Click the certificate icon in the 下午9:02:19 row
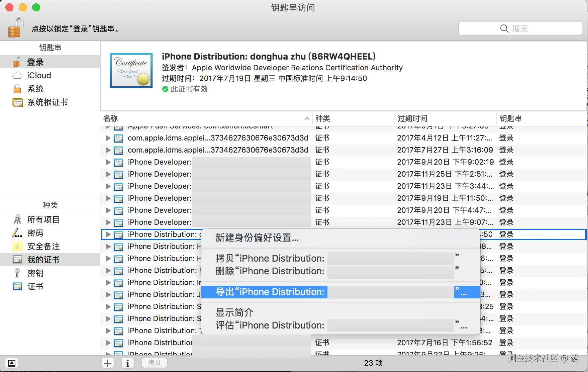588x372 pixels. coord(118,162)
